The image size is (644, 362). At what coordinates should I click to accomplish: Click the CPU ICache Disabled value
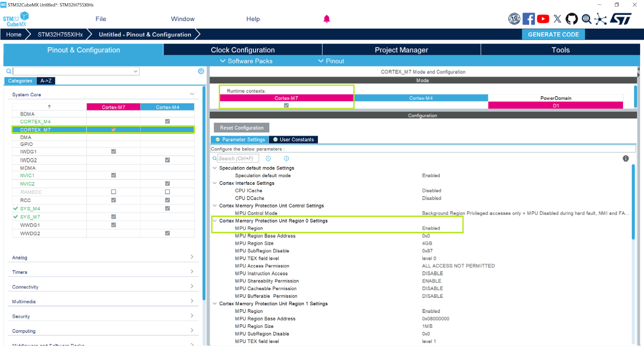click(432, 191)
